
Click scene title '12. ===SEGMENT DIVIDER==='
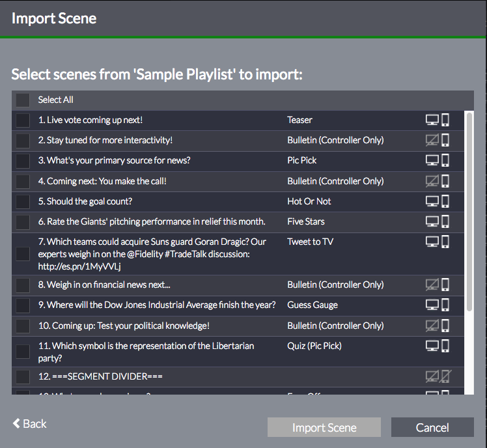100,376
